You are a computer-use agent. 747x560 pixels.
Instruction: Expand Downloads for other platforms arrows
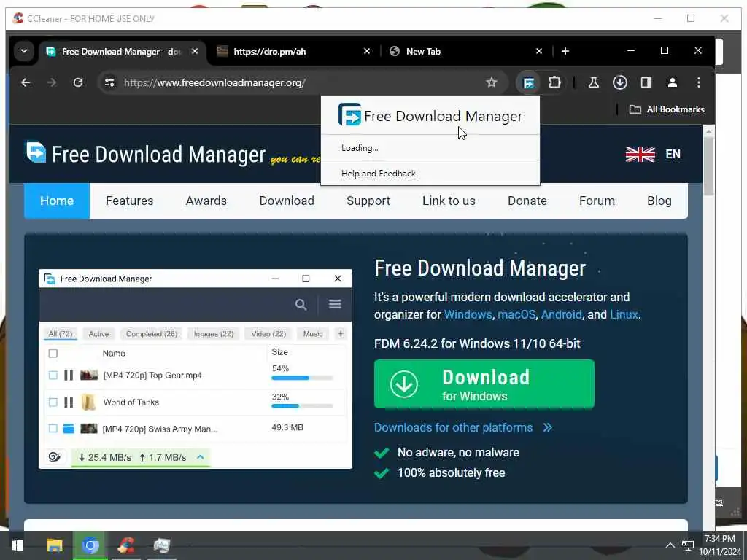[x=547, y=427]
